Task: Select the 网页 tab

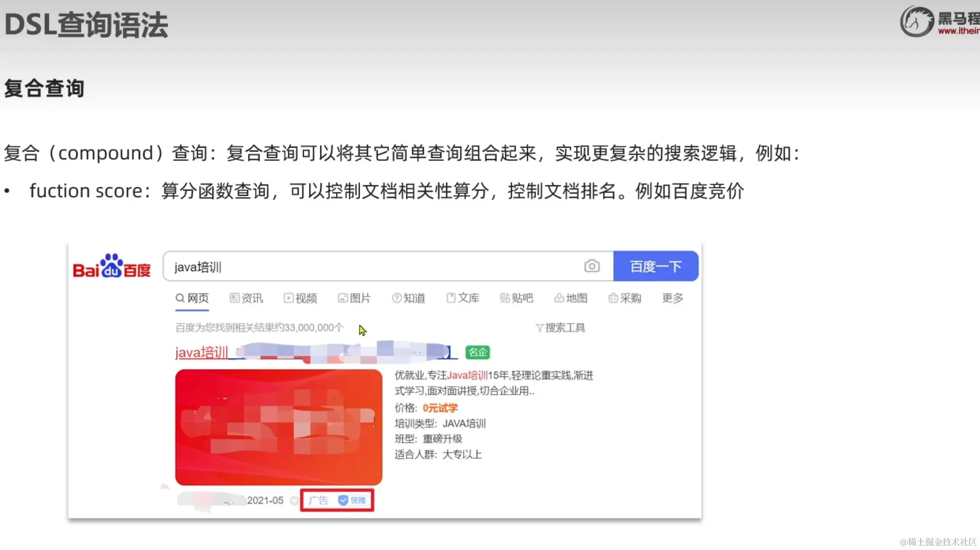Action: pyautogui.click(x=192, y=298)
